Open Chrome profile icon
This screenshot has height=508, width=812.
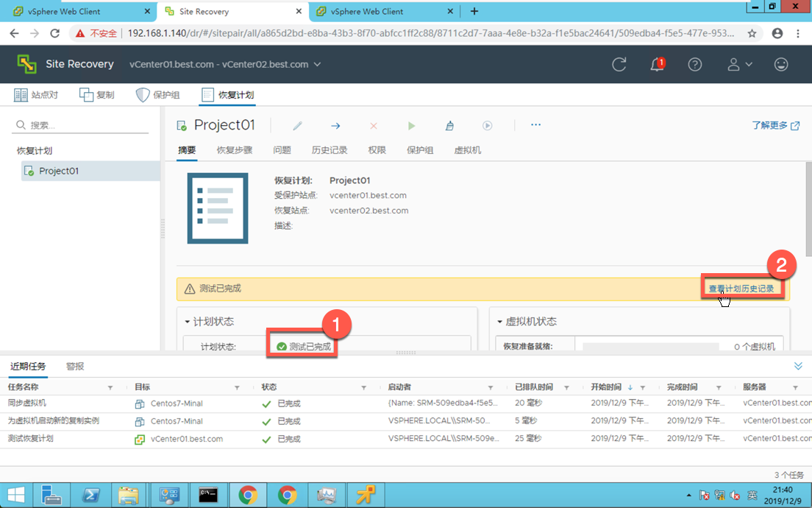tap(777, 34)
